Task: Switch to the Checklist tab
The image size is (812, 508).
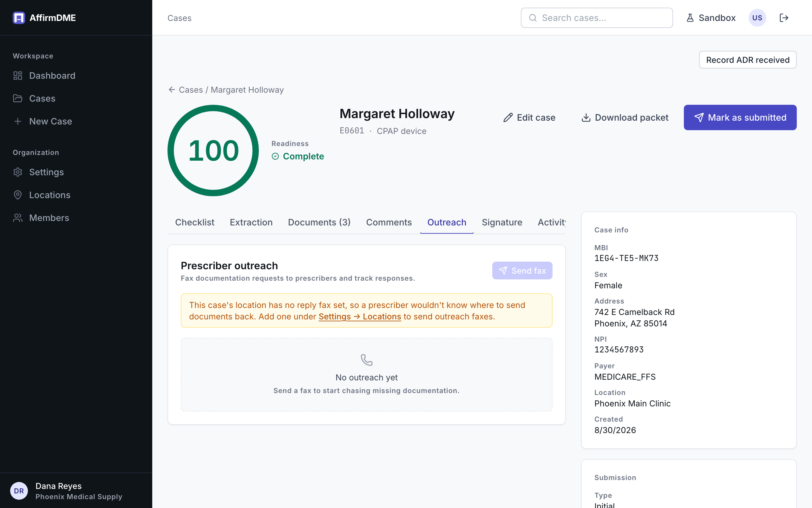Action: pos(195,223)
